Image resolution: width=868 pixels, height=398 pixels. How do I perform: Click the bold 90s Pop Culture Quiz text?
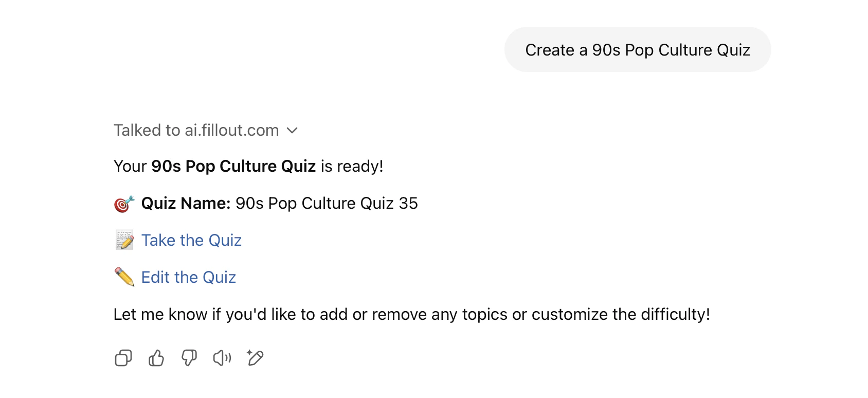point(233,166)
